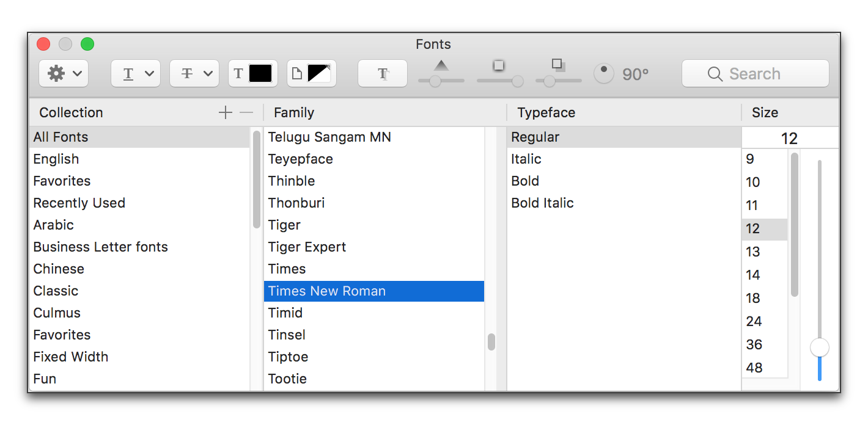Pick font size 11
The image size is (868, 425).
765,205
